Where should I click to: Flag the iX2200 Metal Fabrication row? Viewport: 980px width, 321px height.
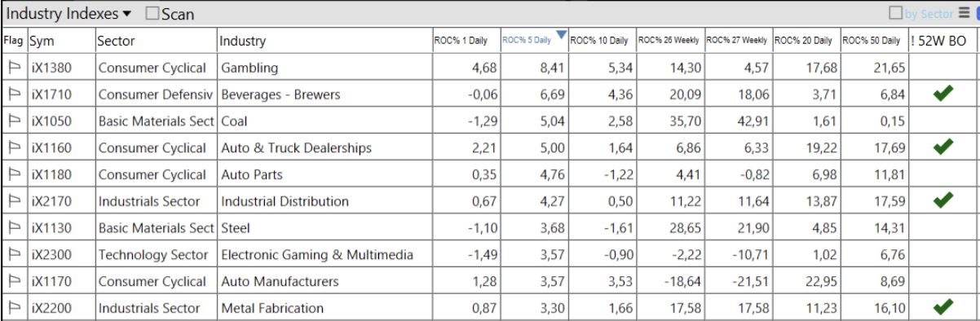click(x=13, y=308)
